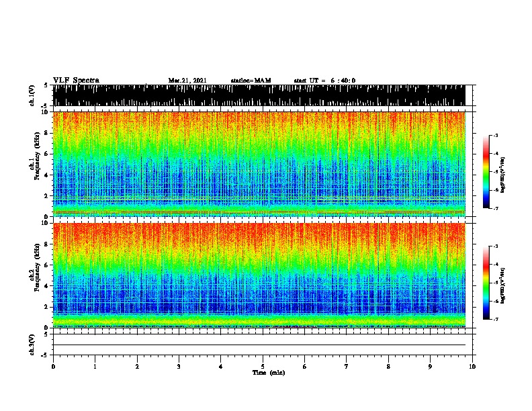The width and height of the screenshot is (532, 411).
Task: Click the "Time (min)" axis title
Action: [x=269, y=373]
